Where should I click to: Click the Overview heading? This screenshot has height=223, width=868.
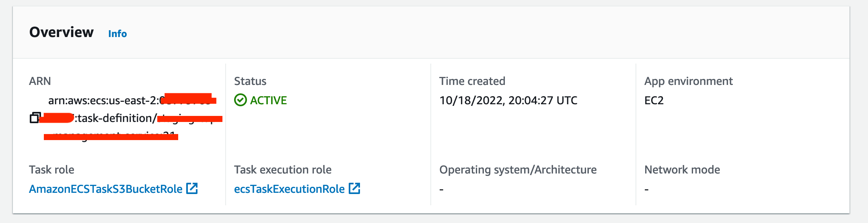tap(62, 32)
